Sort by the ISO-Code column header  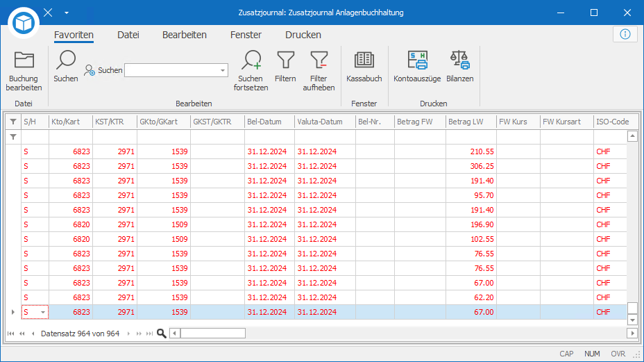point(616,122)
